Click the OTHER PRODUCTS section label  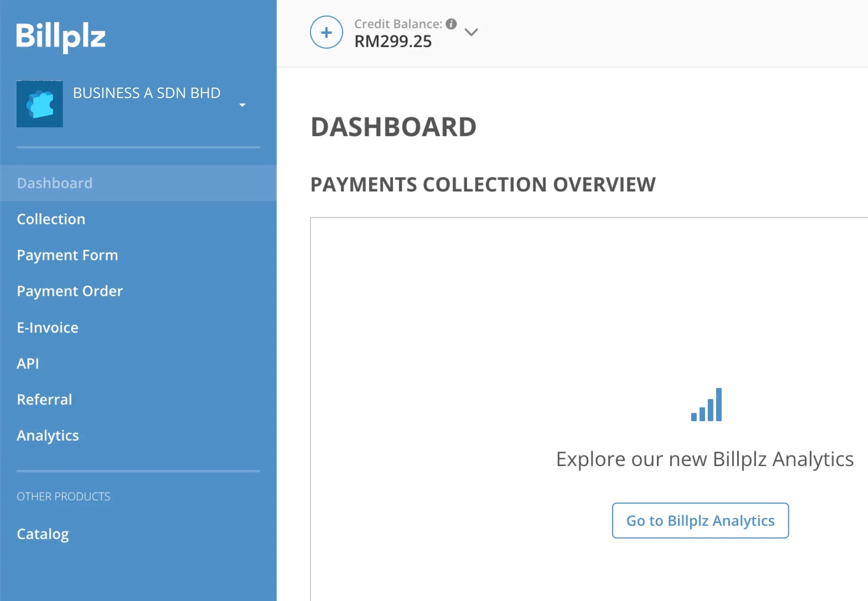63,496
